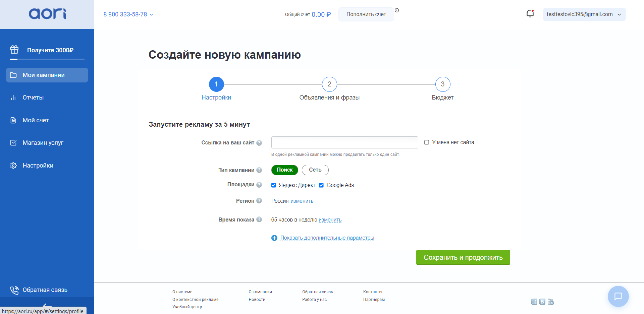
Task: Open the Facebook footer icon
Action: click(x=534, y=302)
